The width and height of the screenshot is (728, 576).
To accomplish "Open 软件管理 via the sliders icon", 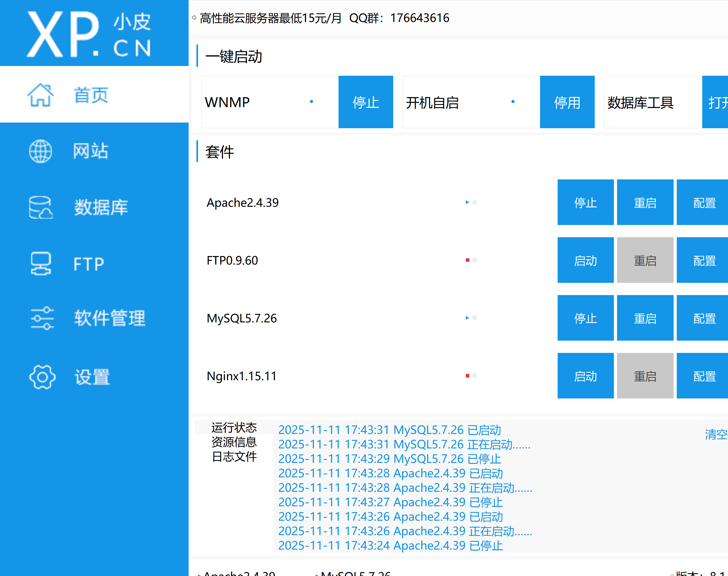I will (41, 317).
